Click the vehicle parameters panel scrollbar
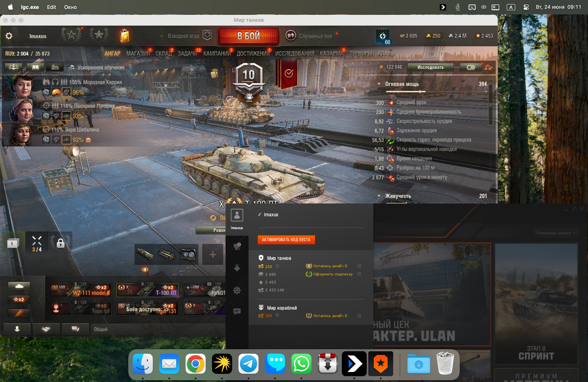Image resolution: width=588 pixels, height=382 pixels. tap(491, 105)
